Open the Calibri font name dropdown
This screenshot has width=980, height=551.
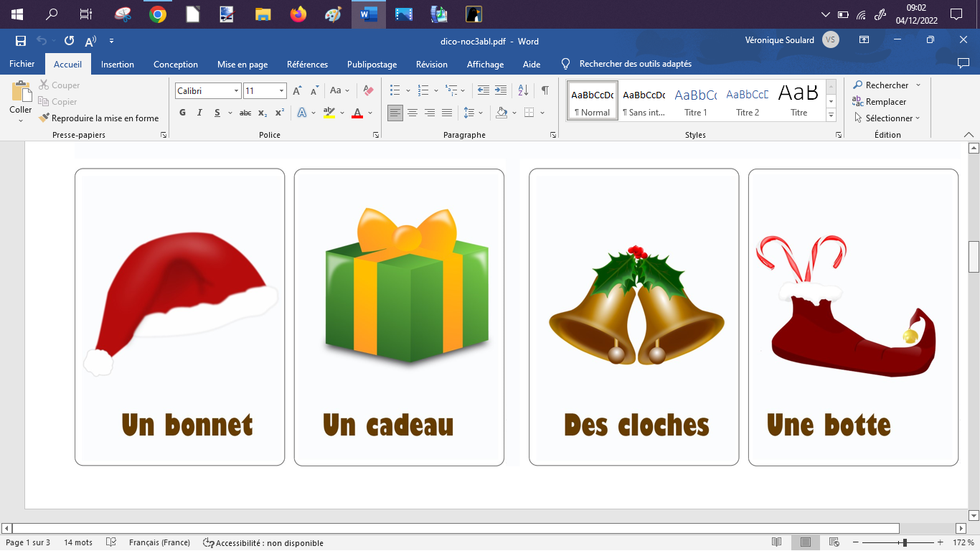(237, 90)
